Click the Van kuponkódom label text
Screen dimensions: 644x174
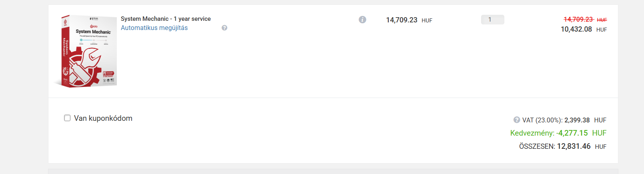[x=103, y=118]
